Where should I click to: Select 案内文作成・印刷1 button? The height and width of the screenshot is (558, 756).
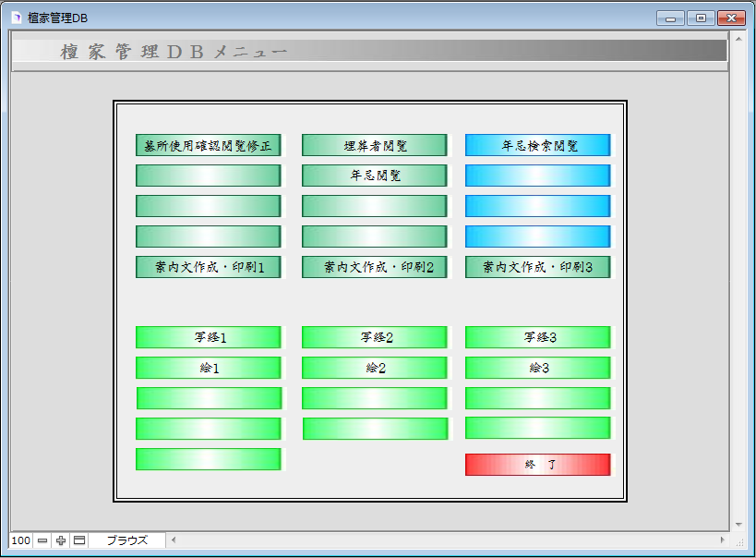[x=209, y=267]
